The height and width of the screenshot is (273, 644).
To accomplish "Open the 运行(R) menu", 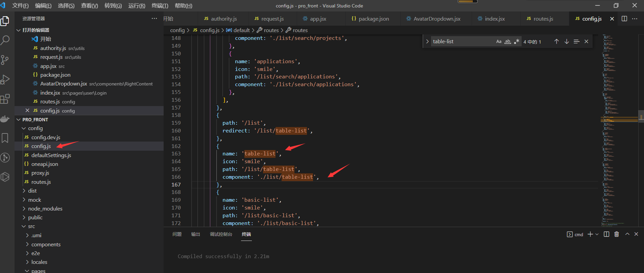I will [x=137, y=6].
